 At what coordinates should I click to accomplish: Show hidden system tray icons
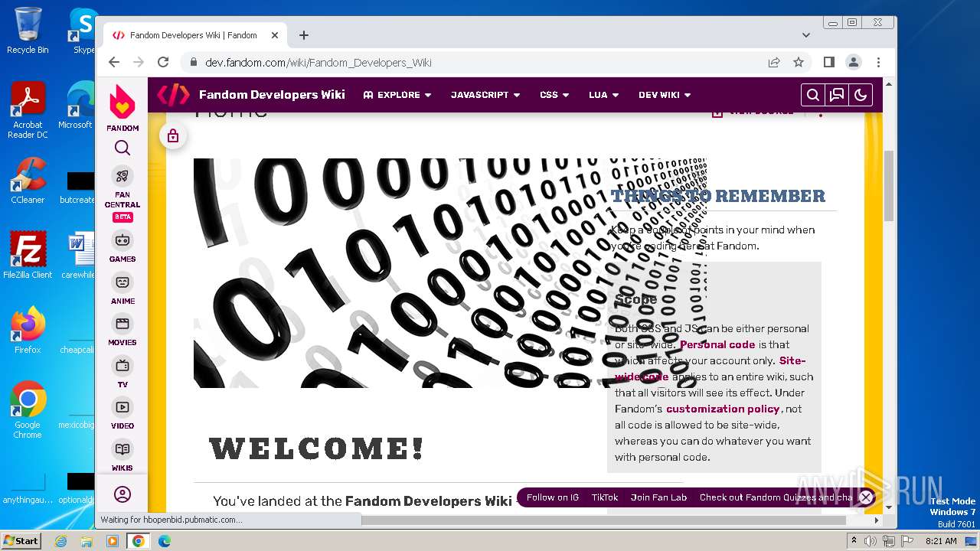point(854,540)
